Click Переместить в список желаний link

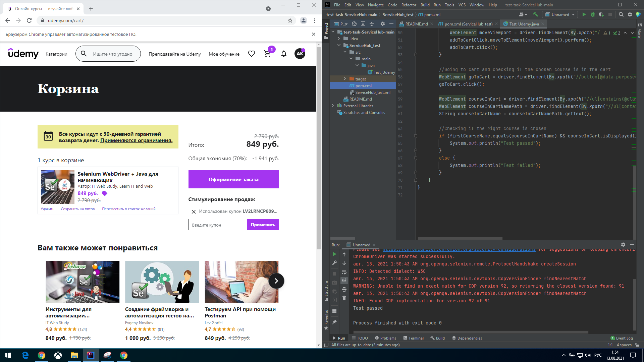[129, 209]
